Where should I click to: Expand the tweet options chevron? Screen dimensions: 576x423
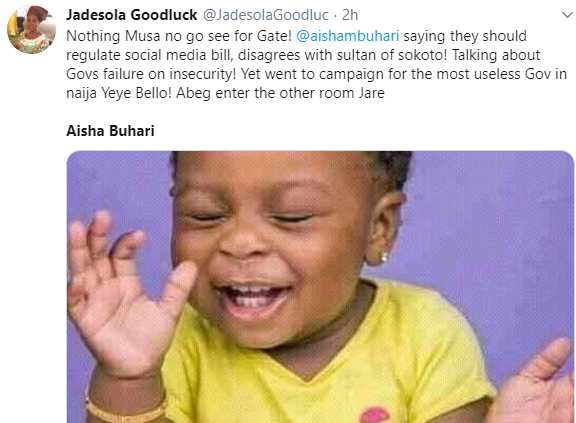(568, 15)
